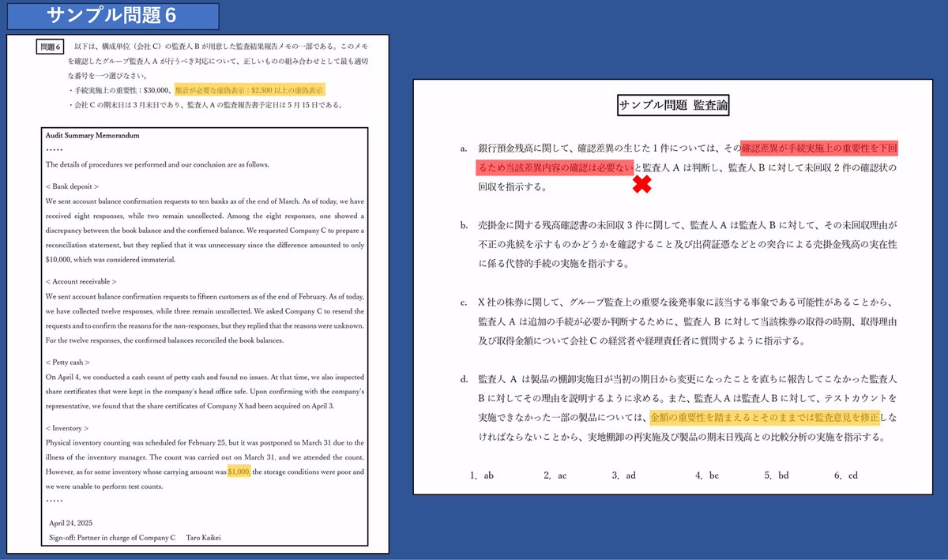948x560 pixels.
Task: Click the line 'The details of procedures we performed'
Action: click(157, 164)
